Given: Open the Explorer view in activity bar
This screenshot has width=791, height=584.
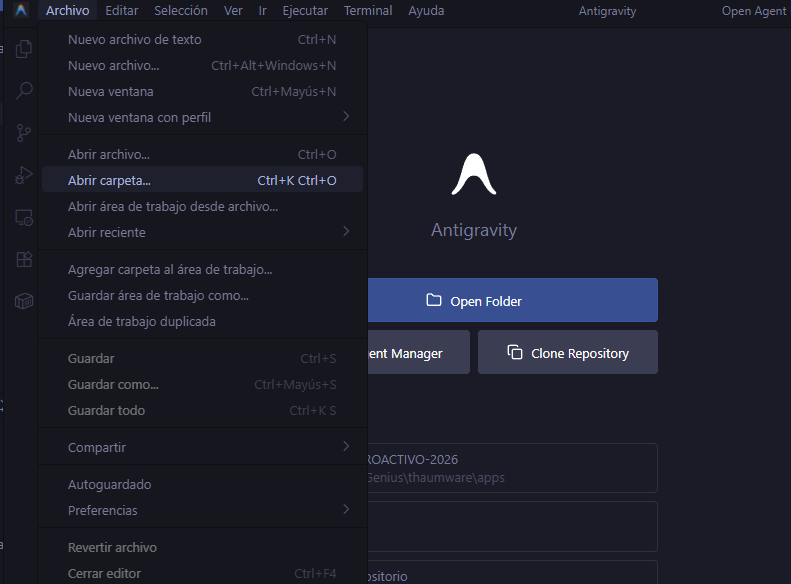Looking at the screenshot, I should tap(23, 48).
